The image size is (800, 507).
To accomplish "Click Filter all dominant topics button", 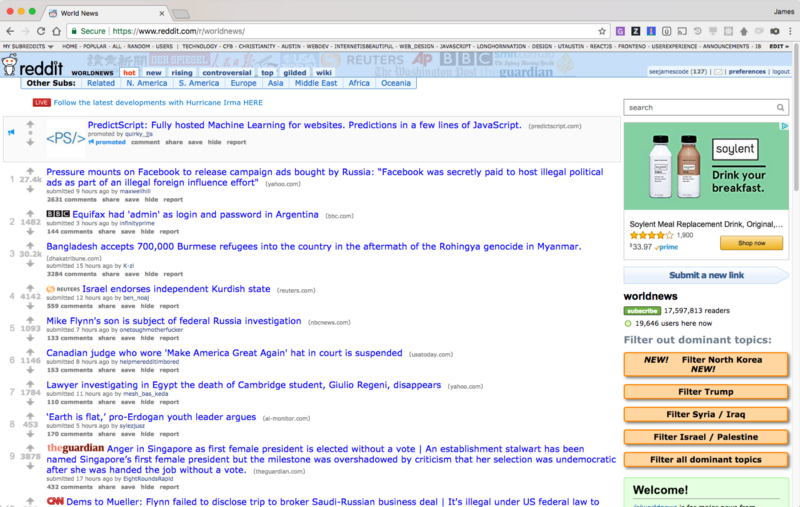I will [706, 460].
